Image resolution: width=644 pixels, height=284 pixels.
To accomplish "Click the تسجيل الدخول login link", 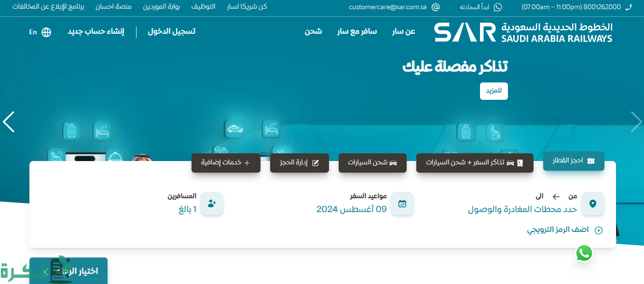I will (171, 32).
